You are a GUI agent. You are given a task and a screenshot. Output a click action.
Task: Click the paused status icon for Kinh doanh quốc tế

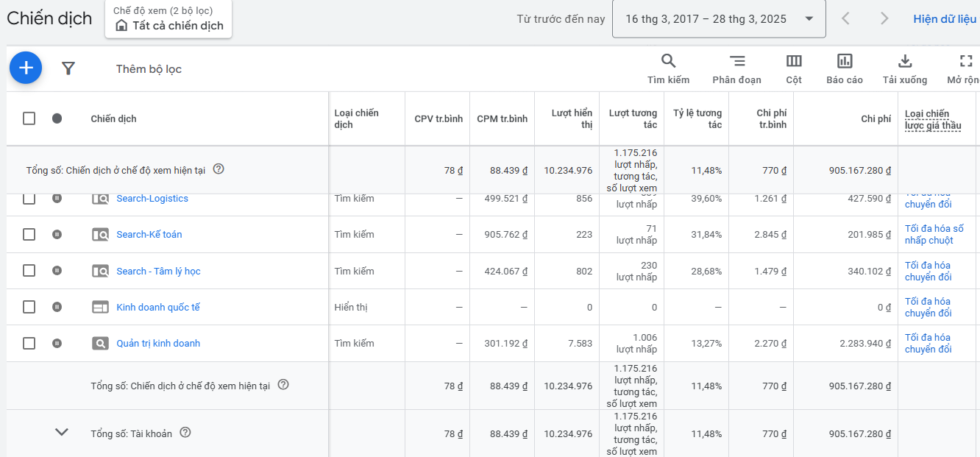57,307
